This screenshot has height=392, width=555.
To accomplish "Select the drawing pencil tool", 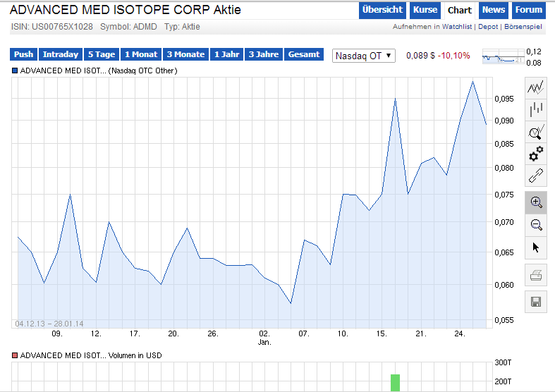I will click(x=536, y=175).
